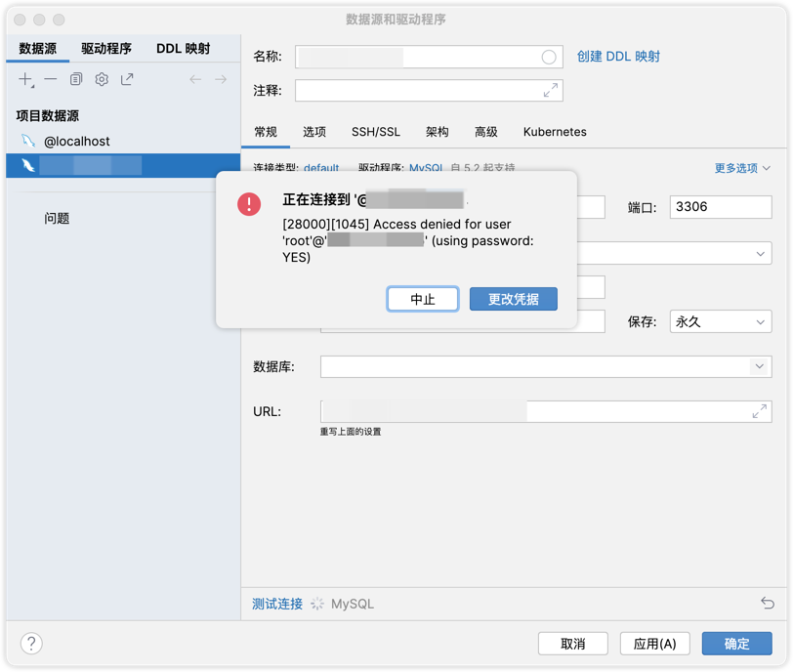Click the 更改凭据 button in error dialog
The image size is (793, 672).
513,299
